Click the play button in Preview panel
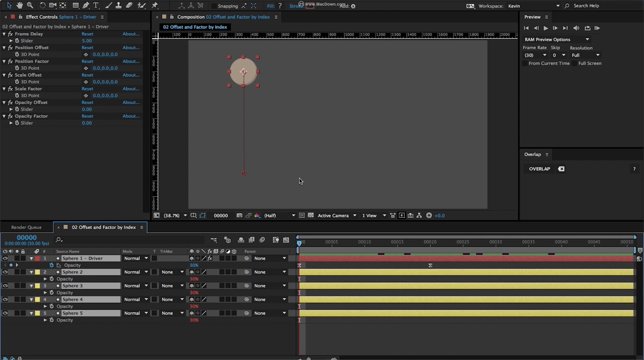 [546, 28]
